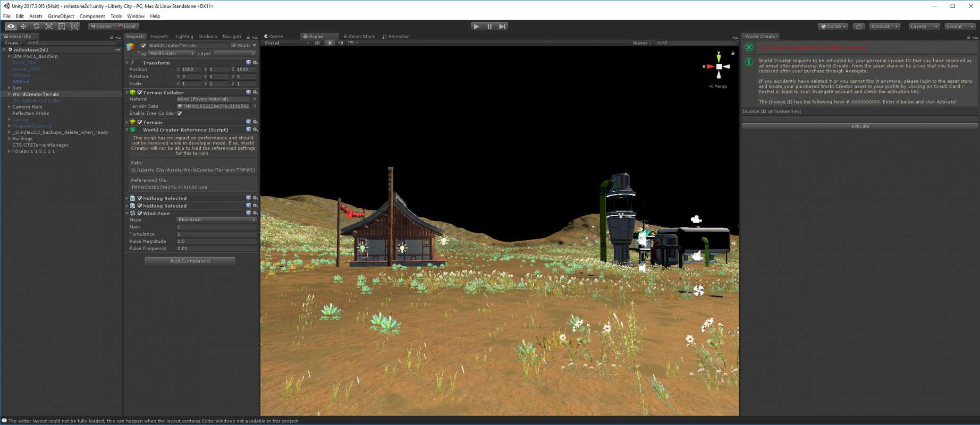This screenshot has width=980, height=425.
Task: Toggle Wind Zone enabled checkbox
Action: [140, 213]
